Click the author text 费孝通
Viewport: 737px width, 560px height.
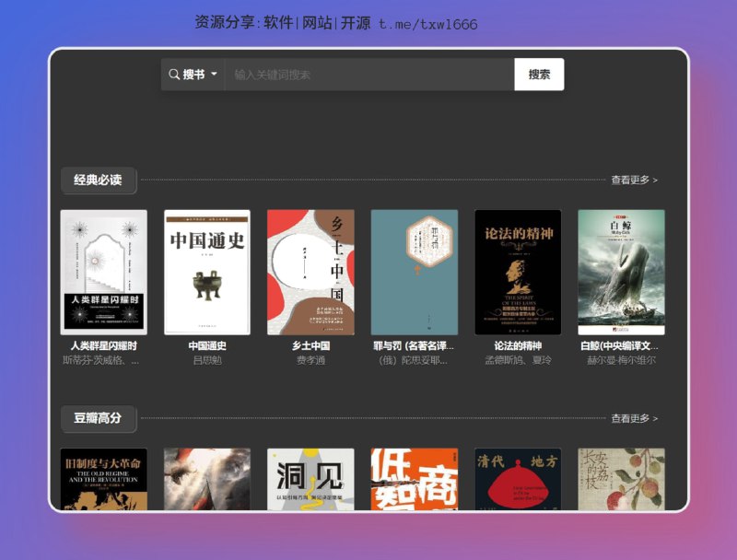(310, 360)
